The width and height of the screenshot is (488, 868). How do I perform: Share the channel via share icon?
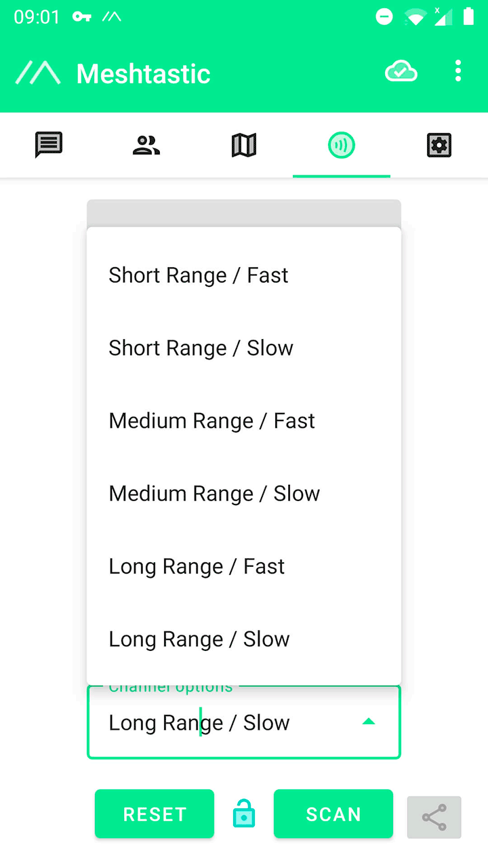click(434, 817)
